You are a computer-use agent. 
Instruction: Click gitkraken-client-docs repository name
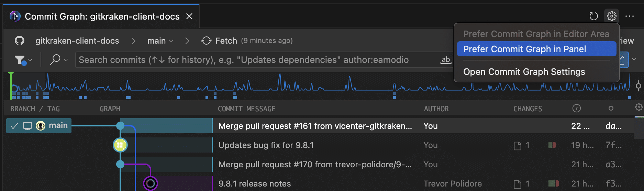click(77, 41)
